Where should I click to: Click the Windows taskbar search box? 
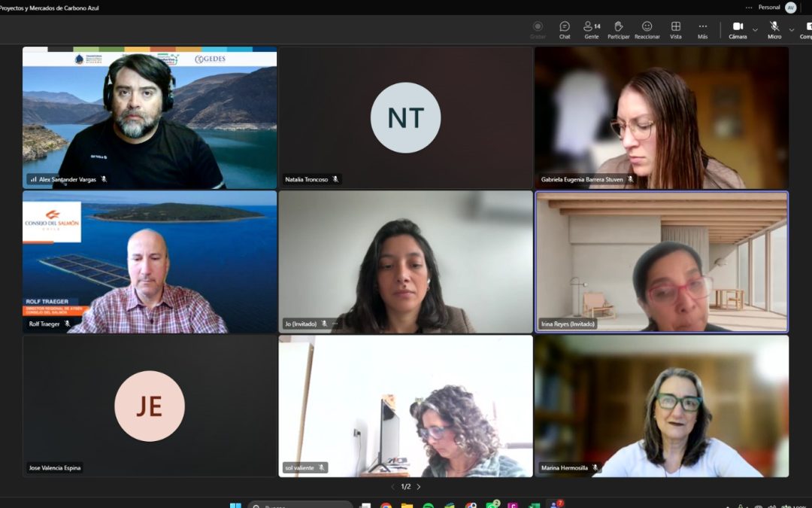pyautogui.click(x=300, y=505)
